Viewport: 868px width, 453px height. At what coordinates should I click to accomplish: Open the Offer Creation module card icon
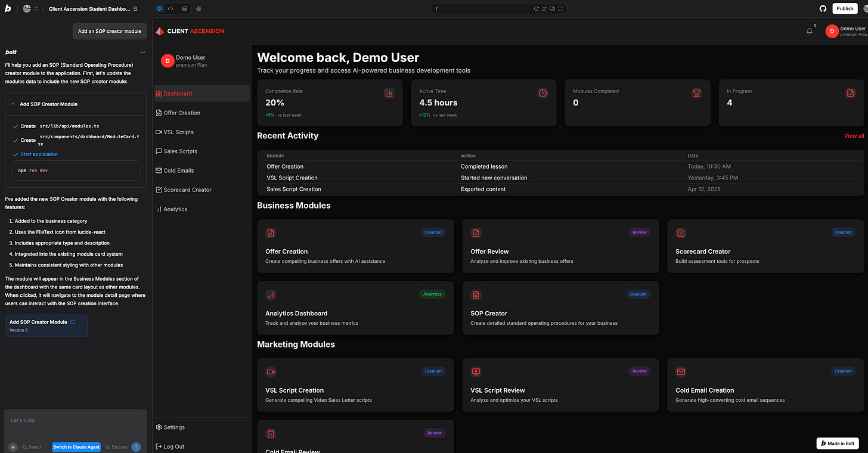(271, 233)
